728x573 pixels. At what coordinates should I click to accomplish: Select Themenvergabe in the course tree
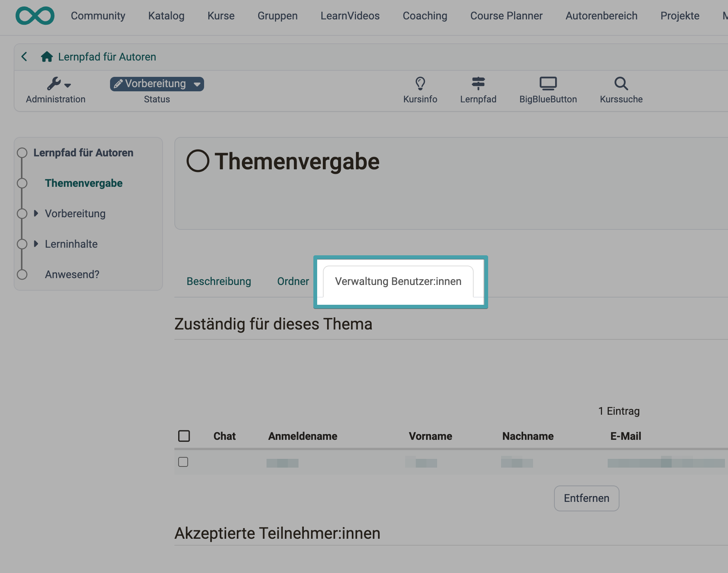[84, 183]
